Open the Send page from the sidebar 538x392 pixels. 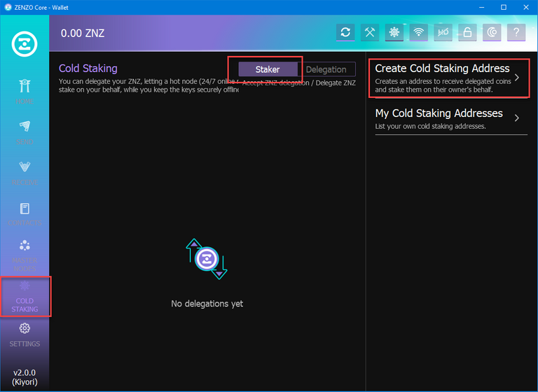click(x=25, y=132)
